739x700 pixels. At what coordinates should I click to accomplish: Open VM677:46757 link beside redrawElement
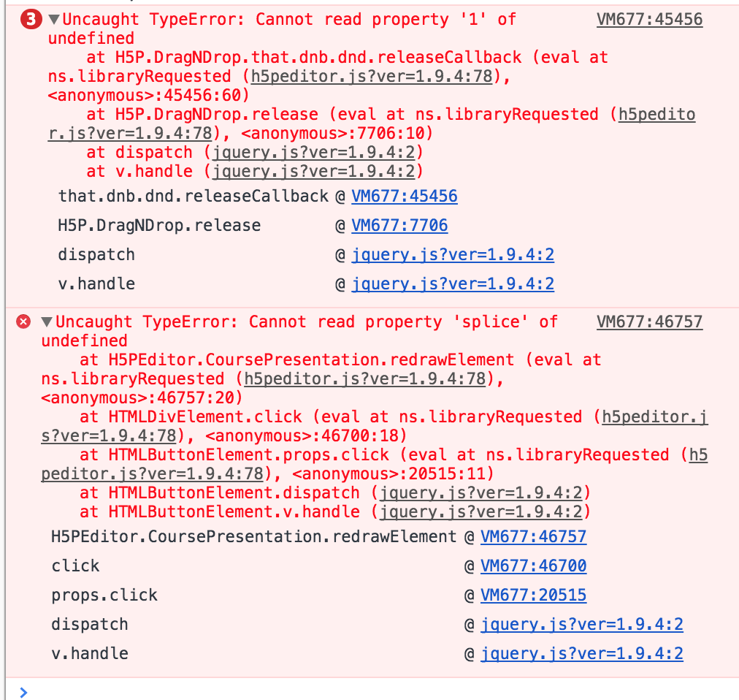[x=534, y=537]
